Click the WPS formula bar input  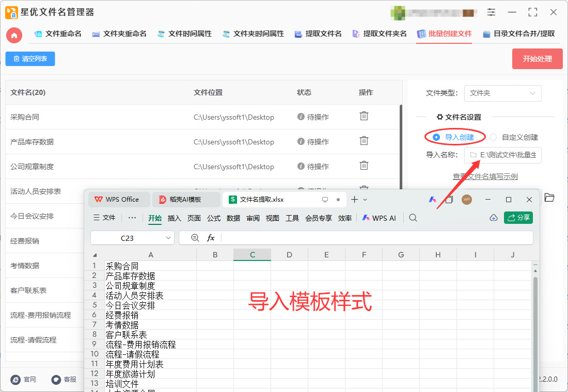coord(377,238)
